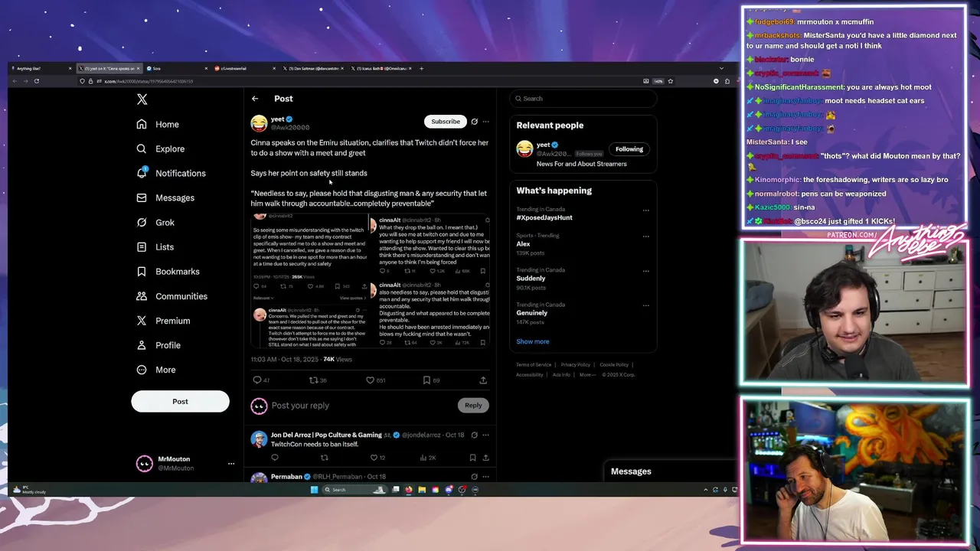The width and height of the screenshot is (980, 551).
Task: Open yeet's profile avatar in post
Action: point(259,122)
